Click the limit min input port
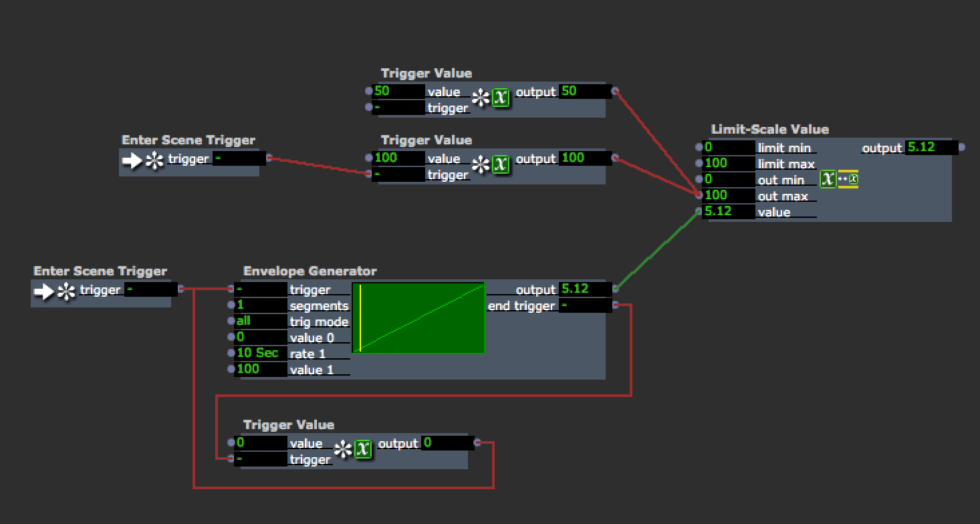980x524 pixels. pos(699,147)
